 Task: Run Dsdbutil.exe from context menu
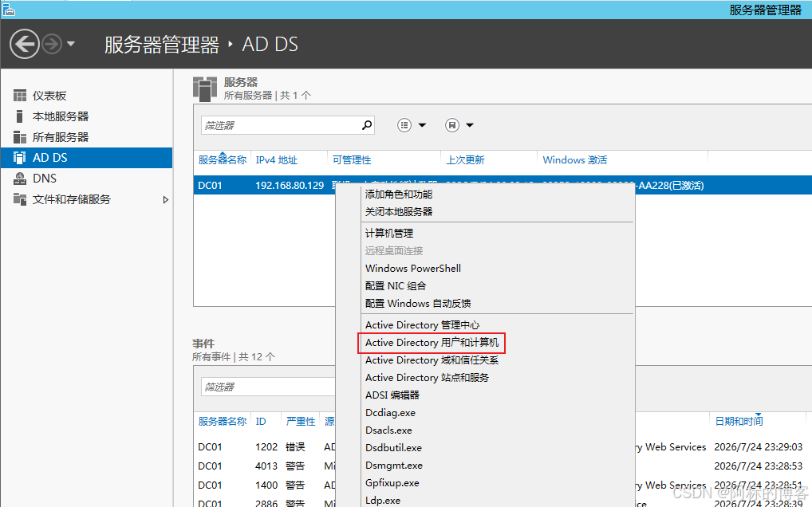pos(393,448)
